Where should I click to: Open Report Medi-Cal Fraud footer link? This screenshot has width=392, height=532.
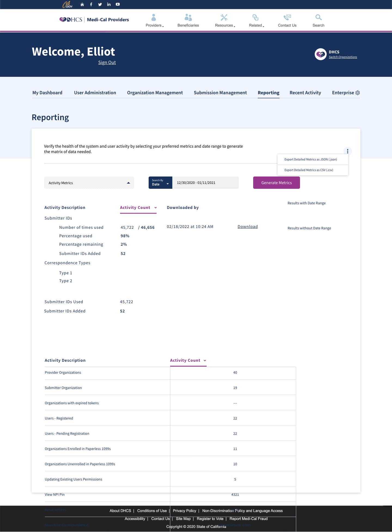pos(249,519)
